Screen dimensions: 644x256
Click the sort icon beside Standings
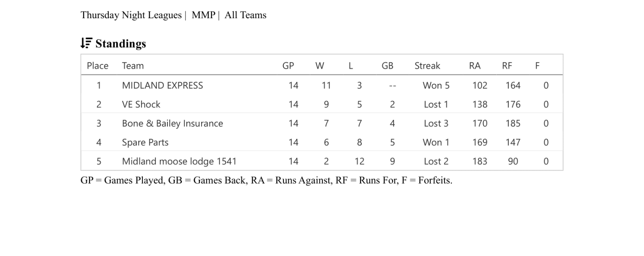click(86, 43)
